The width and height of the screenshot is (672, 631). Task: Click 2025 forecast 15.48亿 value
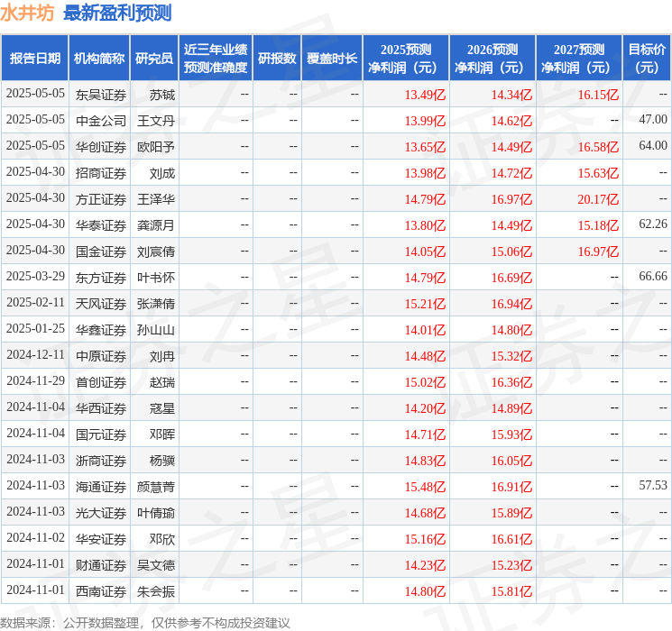(425, 486)
